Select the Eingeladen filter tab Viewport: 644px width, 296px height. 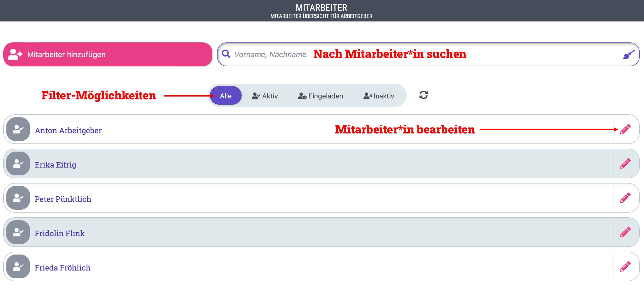(321, 96)
